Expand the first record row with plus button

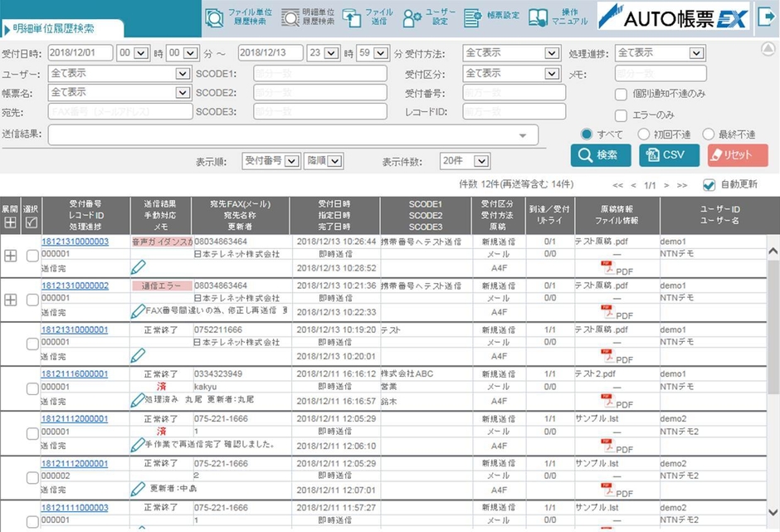click(9, 256)
